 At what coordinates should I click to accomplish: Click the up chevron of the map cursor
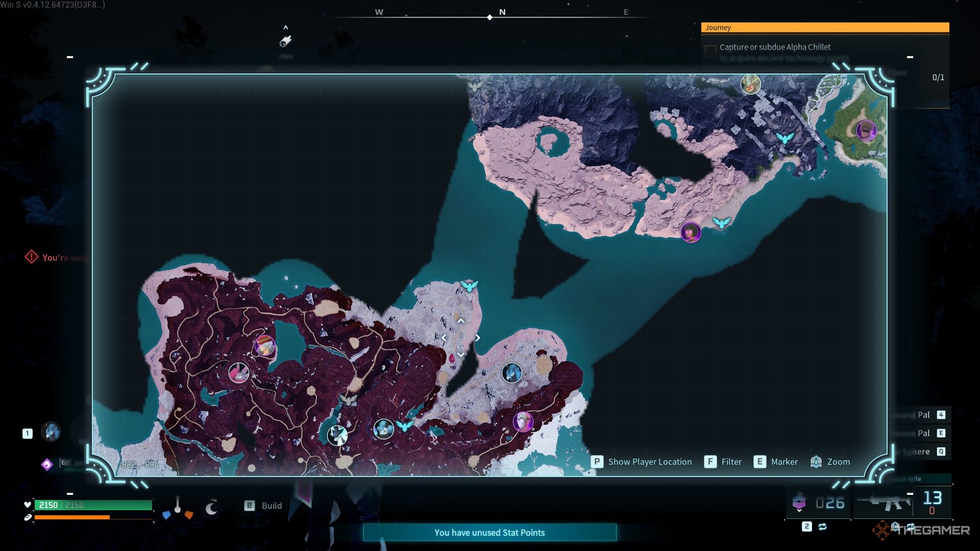pos(461,321)
